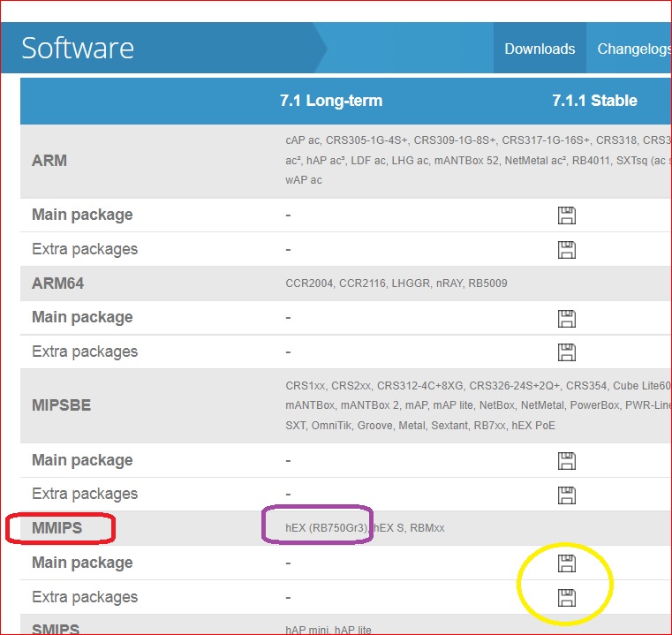The height and width of the screenshot is (635, 672).
Task: Select the ARM architecture heading
Action: [x=49, y=161]
